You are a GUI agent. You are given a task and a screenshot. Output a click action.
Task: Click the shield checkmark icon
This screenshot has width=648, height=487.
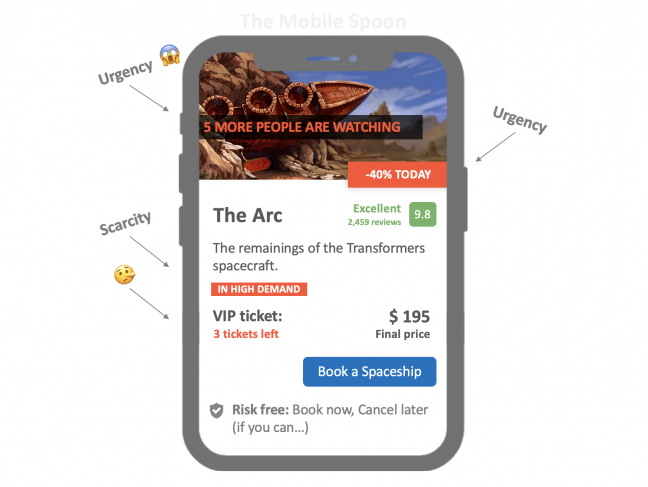[216, 410]
